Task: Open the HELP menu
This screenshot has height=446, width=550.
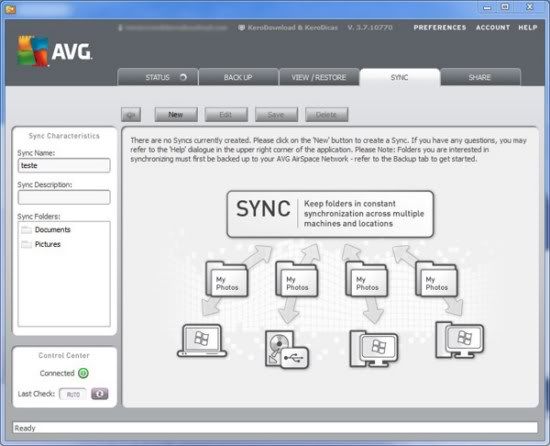Action: point(528,27)
